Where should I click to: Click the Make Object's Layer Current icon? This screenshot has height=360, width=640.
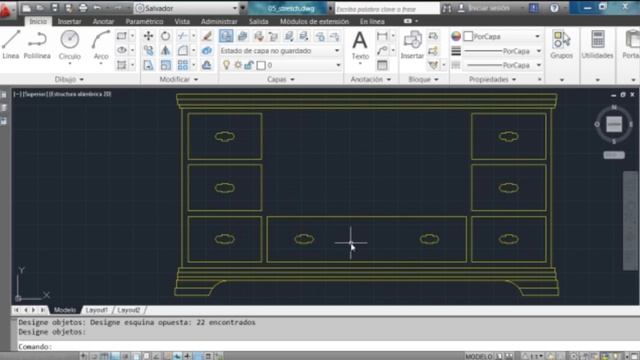(242, 36)
